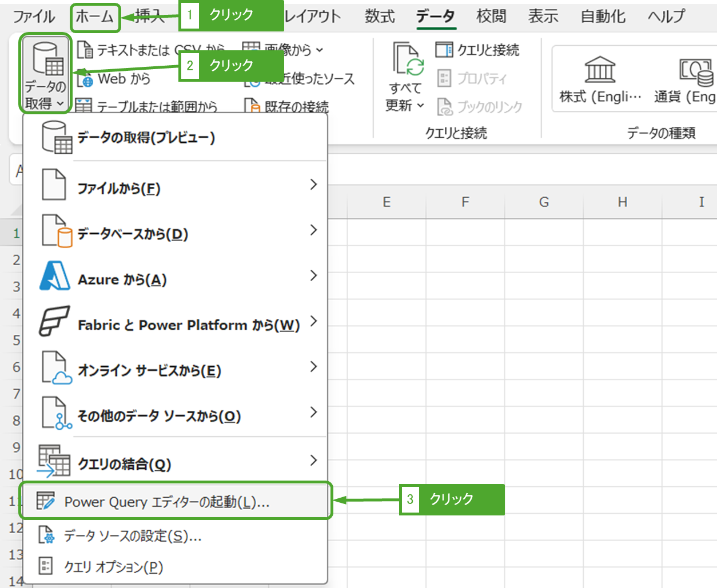Select the 株式 (English) data type icon
The image size is (717, 588).
point(600,70)
